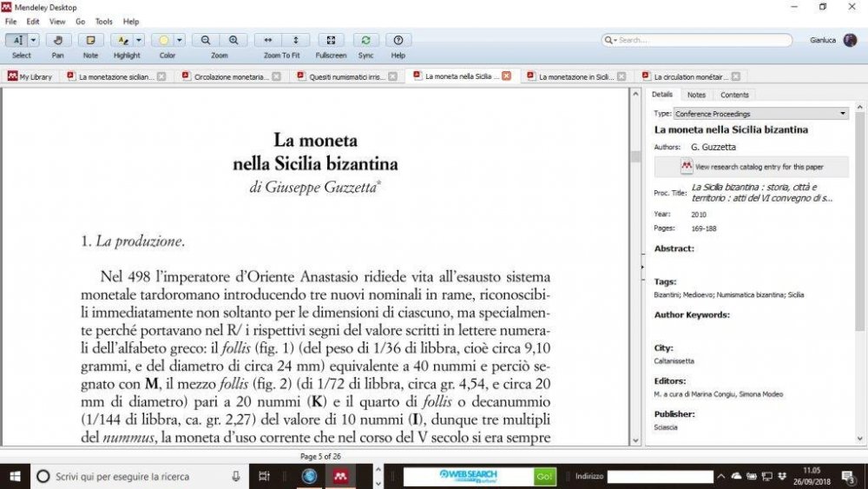Enter Fullscreen reading mode

point(331,41)
